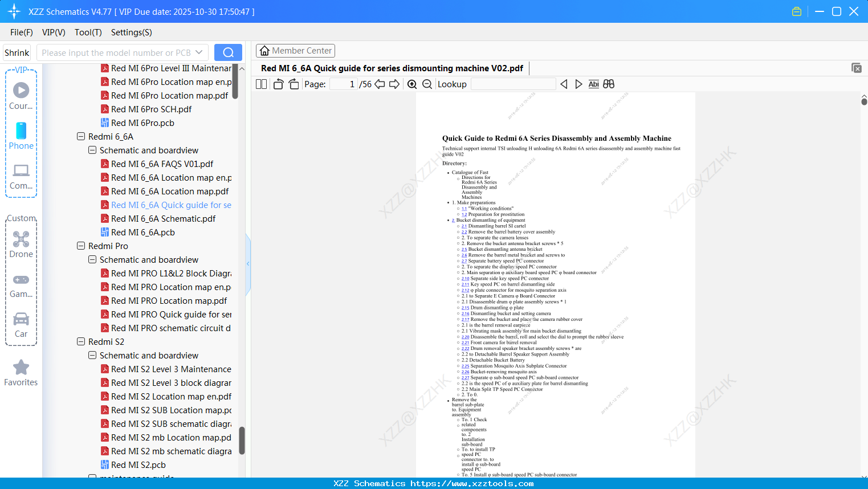
Task: Open the Drone category
Action: (x=21, y=244)
